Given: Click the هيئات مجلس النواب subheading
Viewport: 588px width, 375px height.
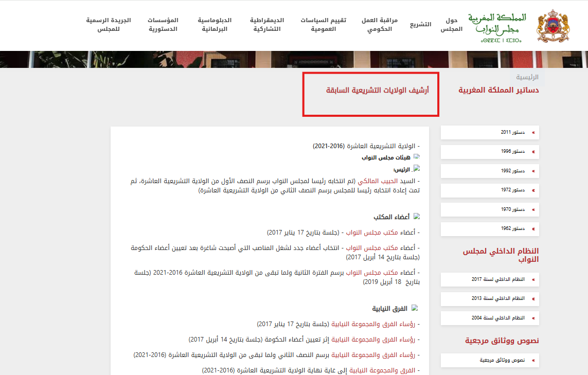Looking at the screenshot, I should click(x=386, y=157).
